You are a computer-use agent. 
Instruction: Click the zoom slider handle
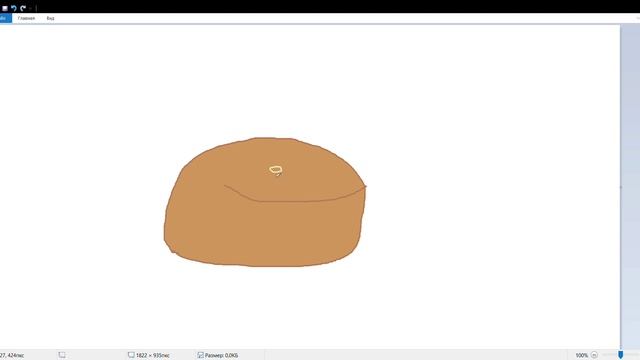point(620,355)
